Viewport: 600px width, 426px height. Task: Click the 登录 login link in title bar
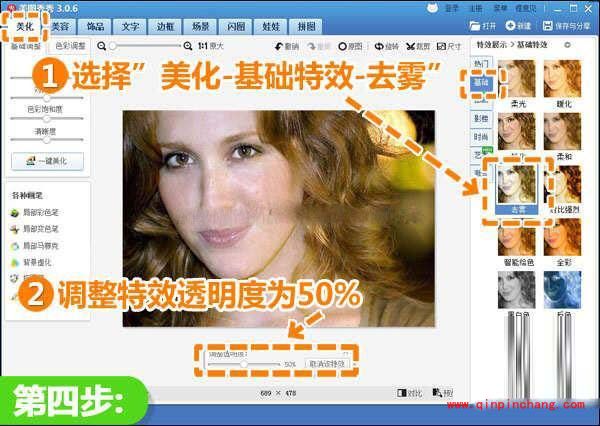tap(452, 8)
